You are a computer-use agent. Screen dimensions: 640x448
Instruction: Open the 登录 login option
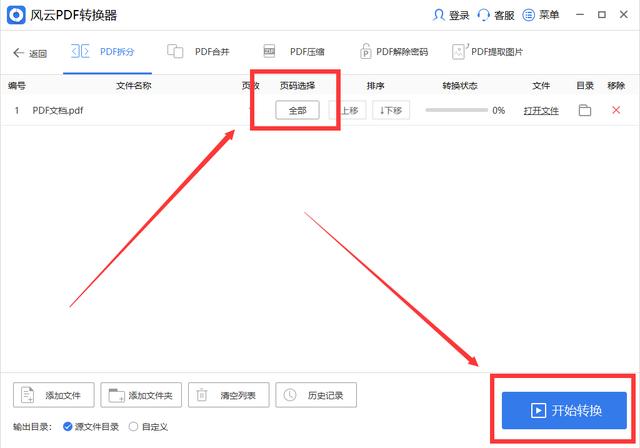click(x=451, y=15)
